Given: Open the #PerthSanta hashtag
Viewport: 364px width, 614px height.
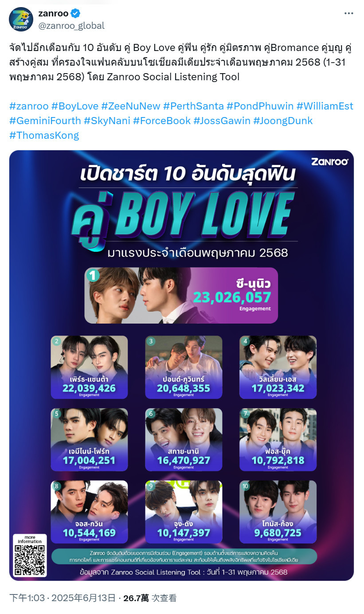Looking at the screenshot, I should pyautogui.click(x=193, y=106).
